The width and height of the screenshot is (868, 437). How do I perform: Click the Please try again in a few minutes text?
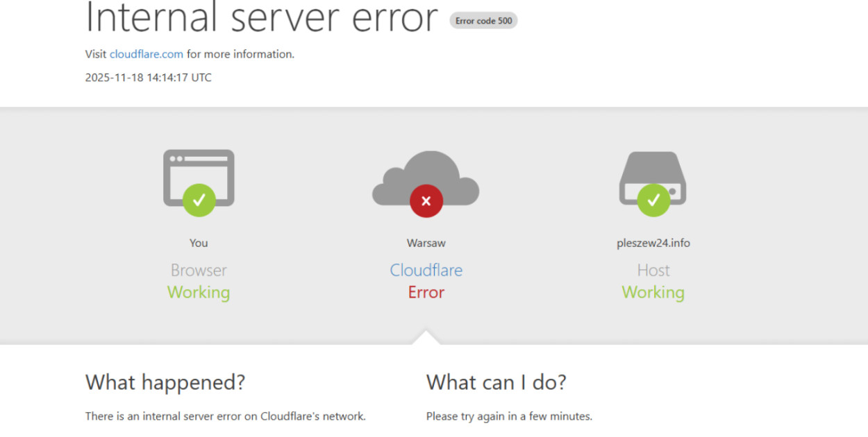pos(509,416)
